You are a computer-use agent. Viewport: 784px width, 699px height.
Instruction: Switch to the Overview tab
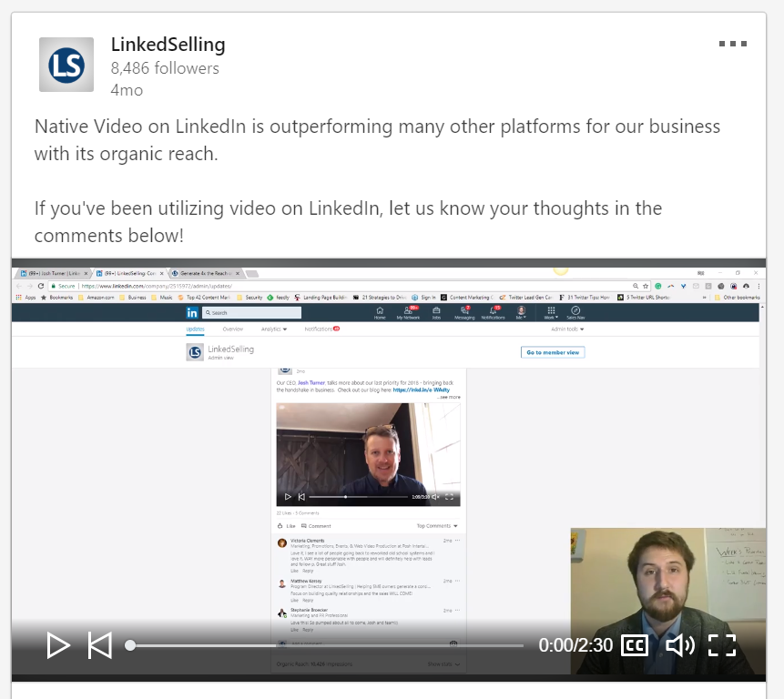point(233,329)
